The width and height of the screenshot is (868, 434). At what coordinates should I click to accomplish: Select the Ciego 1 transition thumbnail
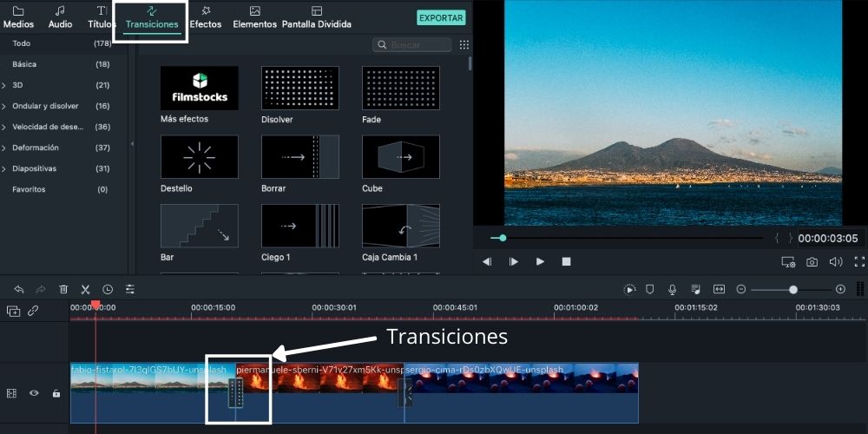(x=300, y=226)
